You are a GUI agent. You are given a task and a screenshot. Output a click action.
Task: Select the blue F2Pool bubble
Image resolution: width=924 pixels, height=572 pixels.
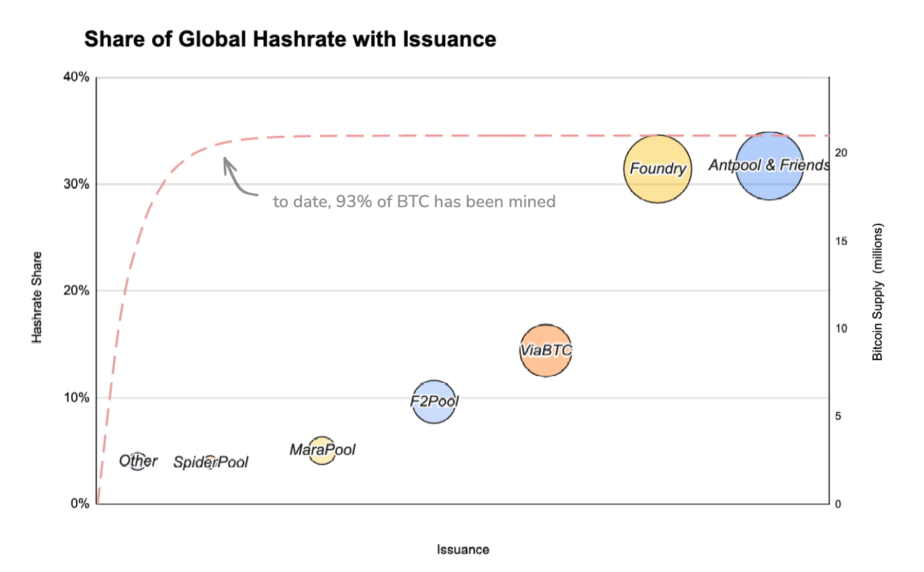[x=434, y=401]
